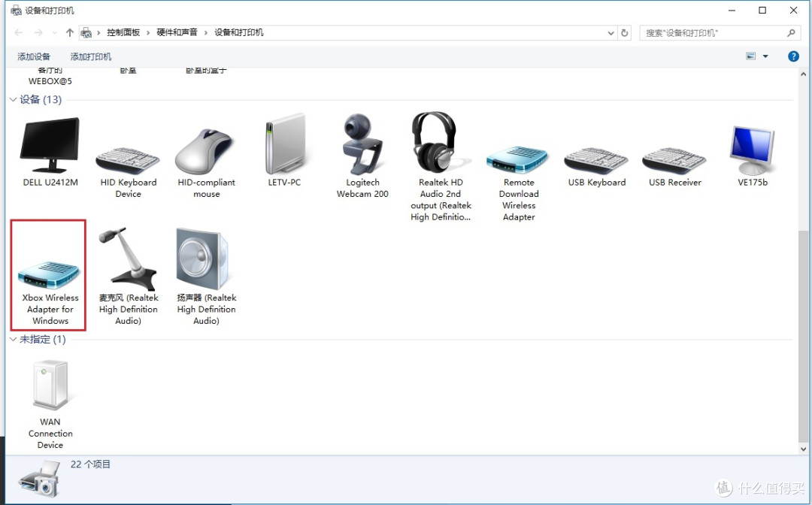Click the forward navigation arrow

click(x=38, y=32)
